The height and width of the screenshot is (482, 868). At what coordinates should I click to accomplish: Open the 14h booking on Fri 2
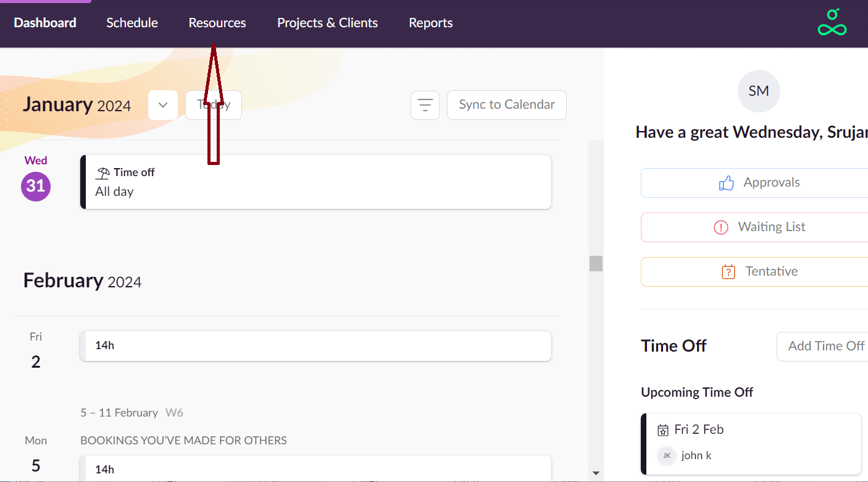pyautogui.click(x=315, y=346)
